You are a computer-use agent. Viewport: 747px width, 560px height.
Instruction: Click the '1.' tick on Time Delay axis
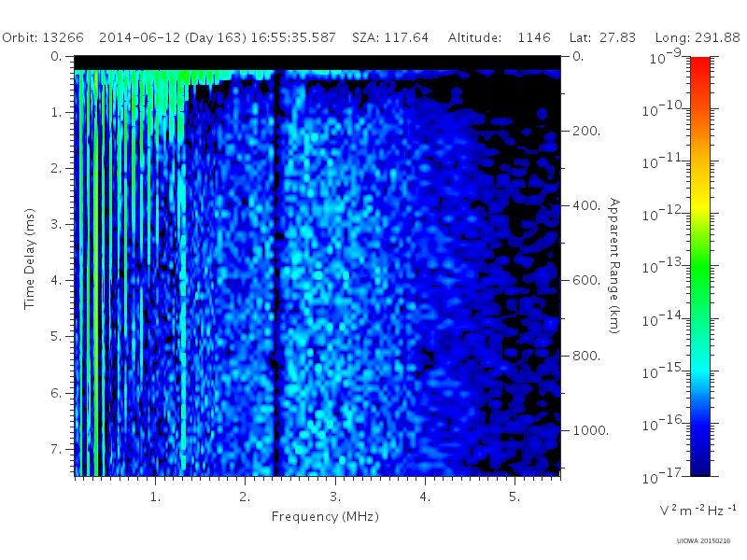click(56, 113)
